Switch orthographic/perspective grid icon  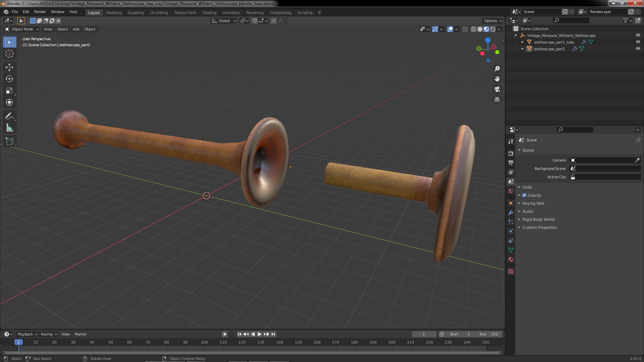(497, 100)
